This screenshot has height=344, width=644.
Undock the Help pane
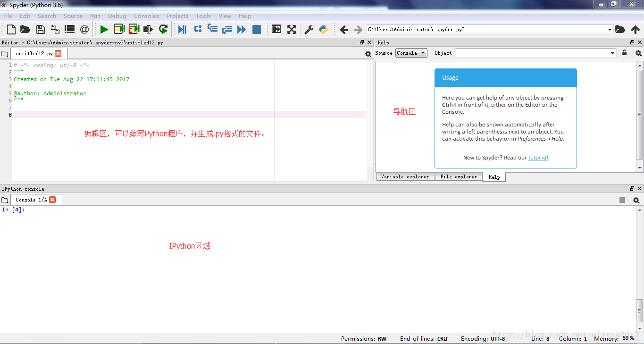tap(632, 42)
